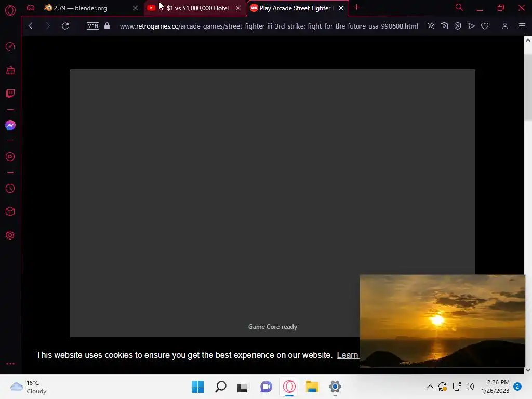
Task: Click the page vertical scrollbar thumb
Action: (528, 87)
